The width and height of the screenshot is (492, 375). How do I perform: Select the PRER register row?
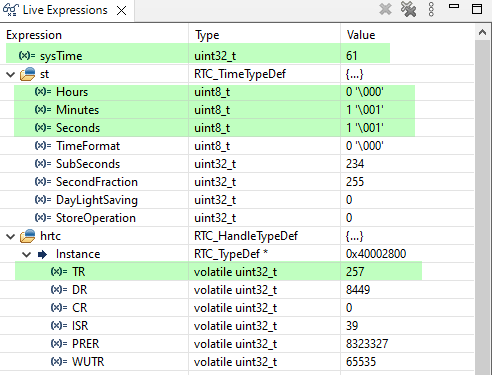pyautogui.click(x=237, y=344)
